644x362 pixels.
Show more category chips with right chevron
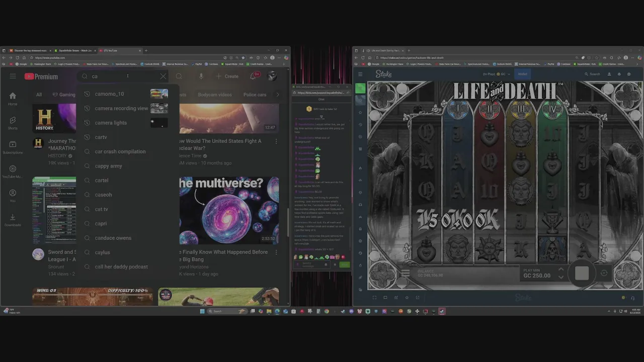277,95
